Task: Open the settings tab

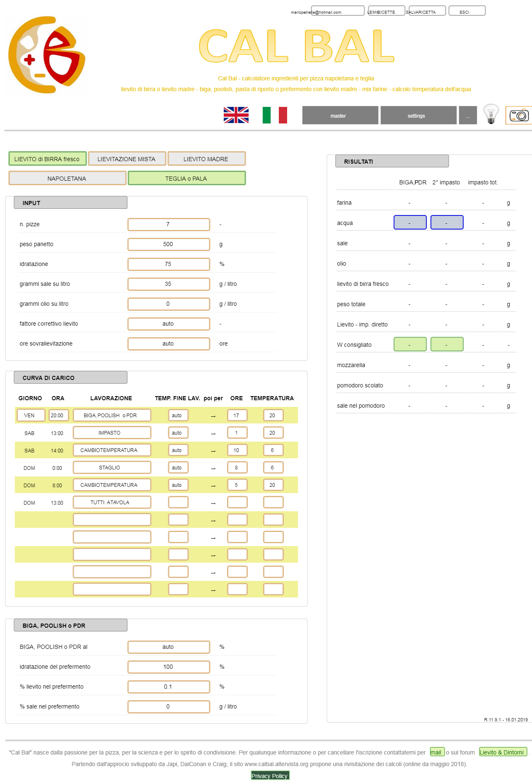Action: tap(418, 116)
